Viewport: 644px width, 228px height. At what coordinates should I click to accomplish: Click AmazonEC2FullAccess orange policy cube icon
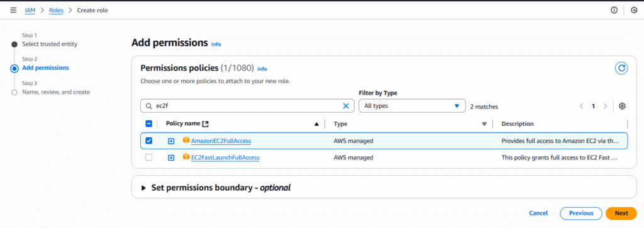(186, 140)
